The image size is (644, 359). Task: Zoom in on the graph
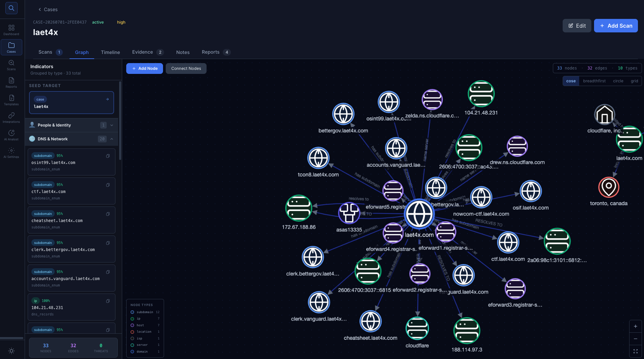tap(636, 326)
